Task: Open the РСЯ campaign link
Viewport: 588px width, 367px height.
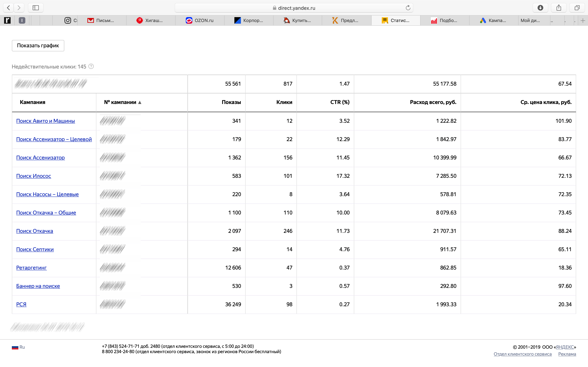Action: point(21,304)
